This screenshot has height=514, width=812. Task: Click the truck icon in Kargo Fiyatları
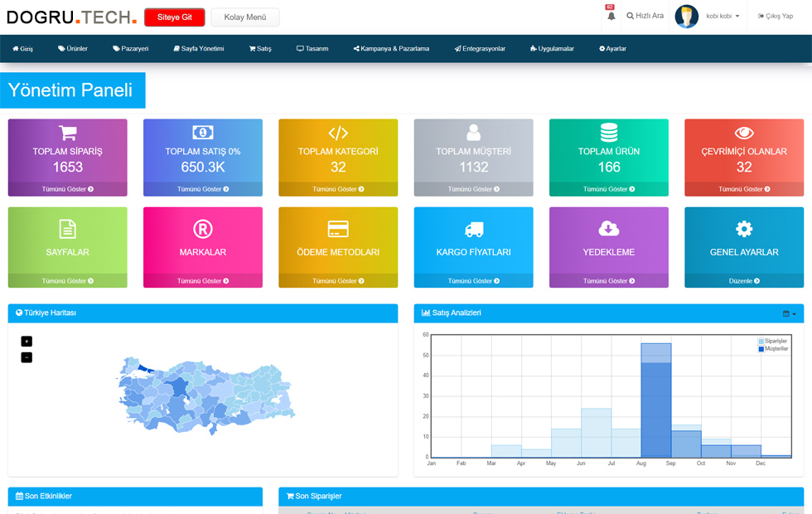[474, 229]
